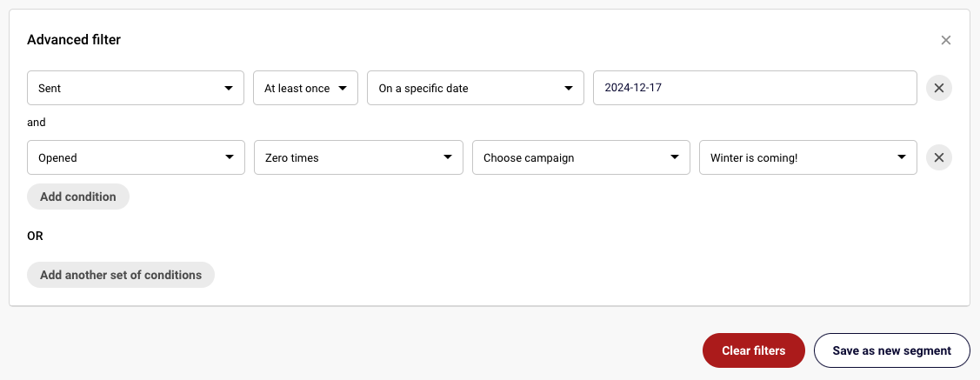Open the 'On a specific date' dropdown
This screenshot has height=380, width=980.
[x=475, y=88]
